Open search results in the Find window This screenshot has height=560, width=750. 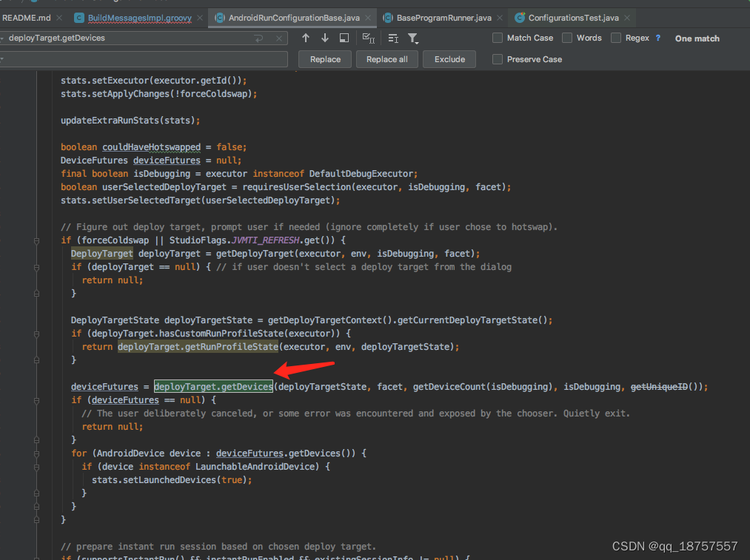click(x=344, y=38)
